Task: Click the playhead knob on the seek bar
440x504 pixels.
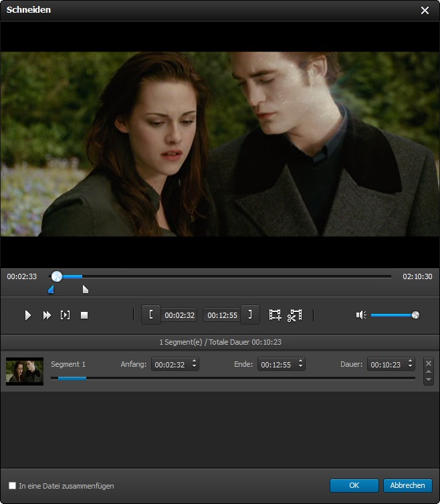Action: click(57, 276)
